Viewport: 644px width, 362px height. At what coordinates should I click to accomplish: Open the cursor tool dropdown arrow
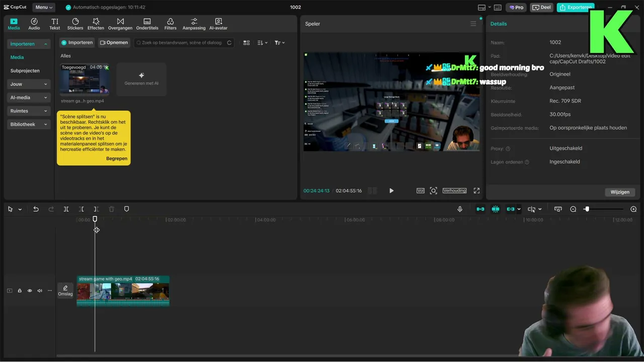20,209
